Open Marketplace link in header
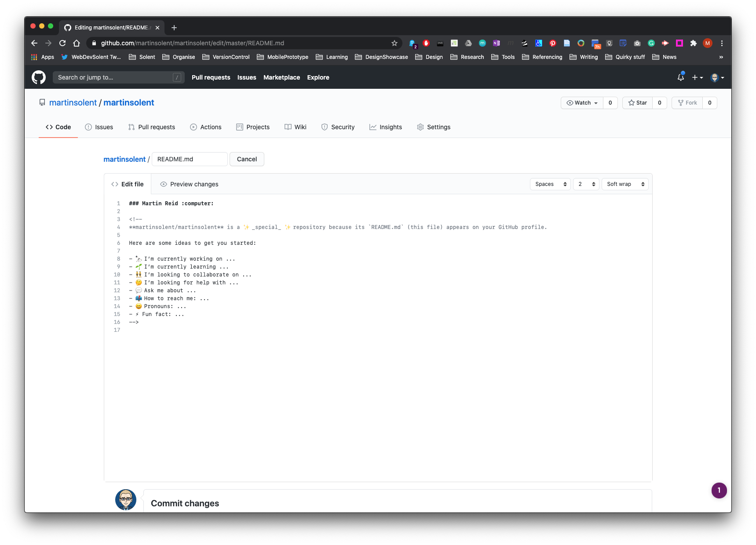Screen dimensions: 756x545 click(x=281, y=77)
